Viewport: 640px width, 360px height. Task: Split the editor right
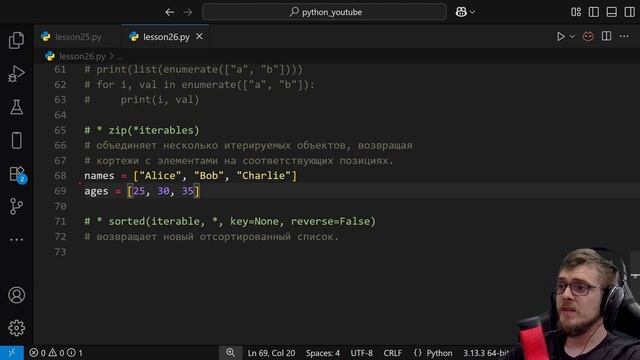pos(607,36)
